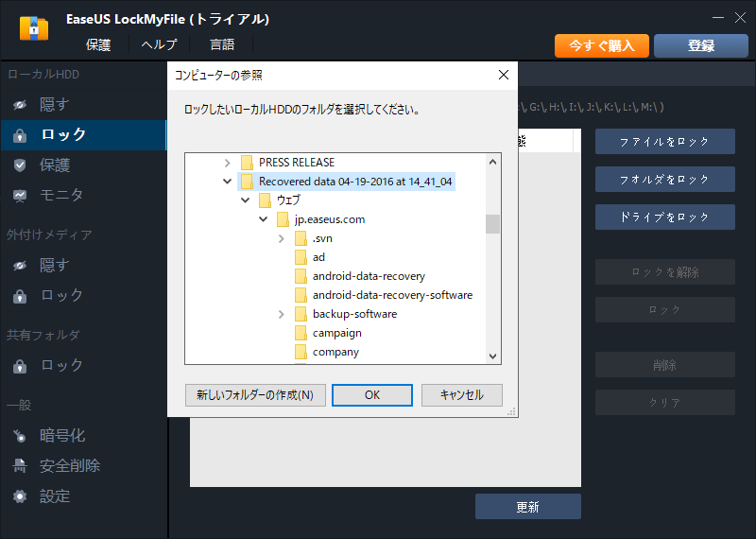This screenshot has height=539, width=756.
Task: Click the monitor icon beside モニタ
Action: click(x=20, y=196)
